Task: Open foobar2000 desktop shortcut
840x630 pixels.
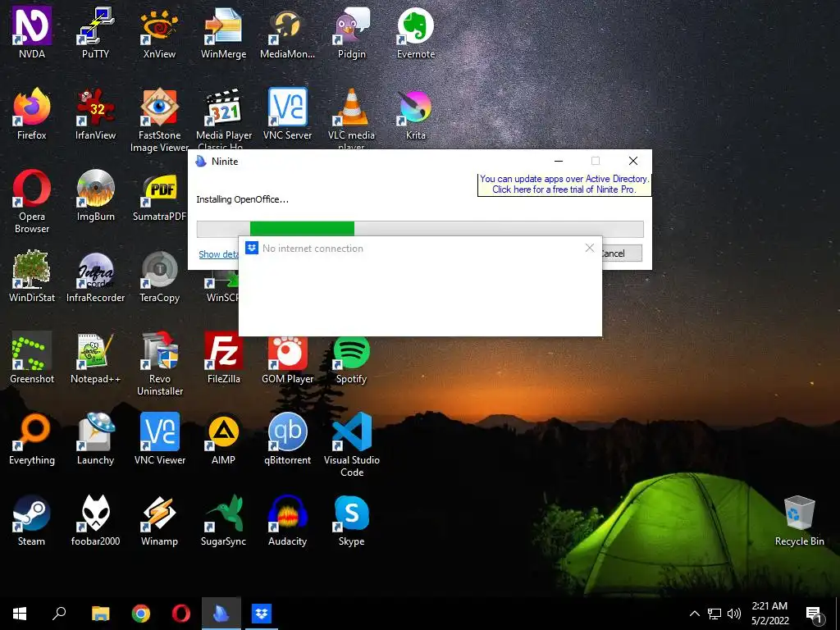Action: (x=95, y=519)
